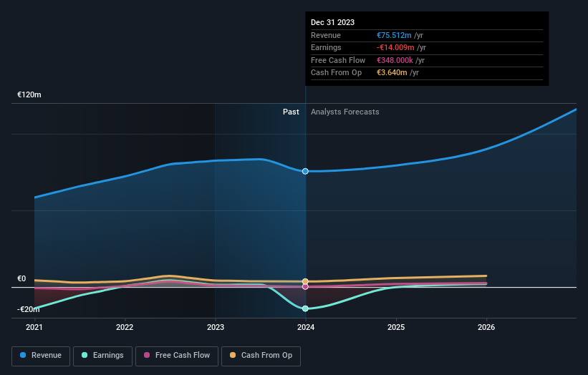
Task: Click the 2022 x-axis label
Action: point(125,327)
